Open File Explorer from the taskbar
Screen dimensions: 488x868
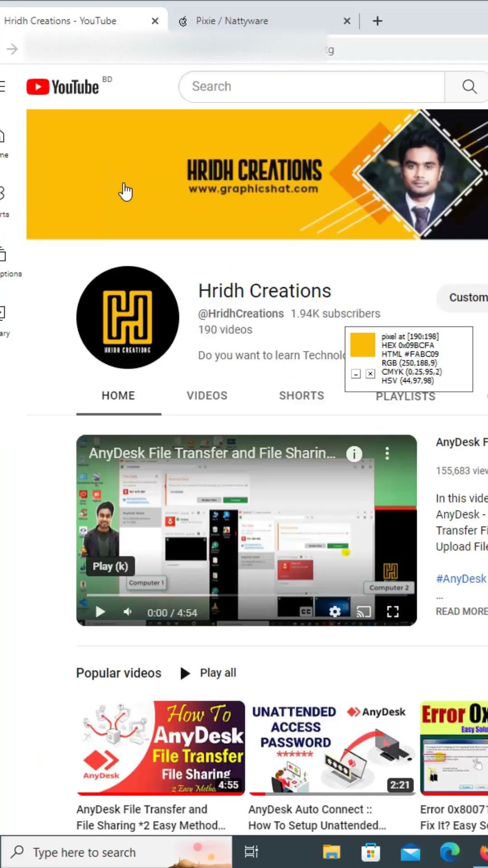(331, 852)
